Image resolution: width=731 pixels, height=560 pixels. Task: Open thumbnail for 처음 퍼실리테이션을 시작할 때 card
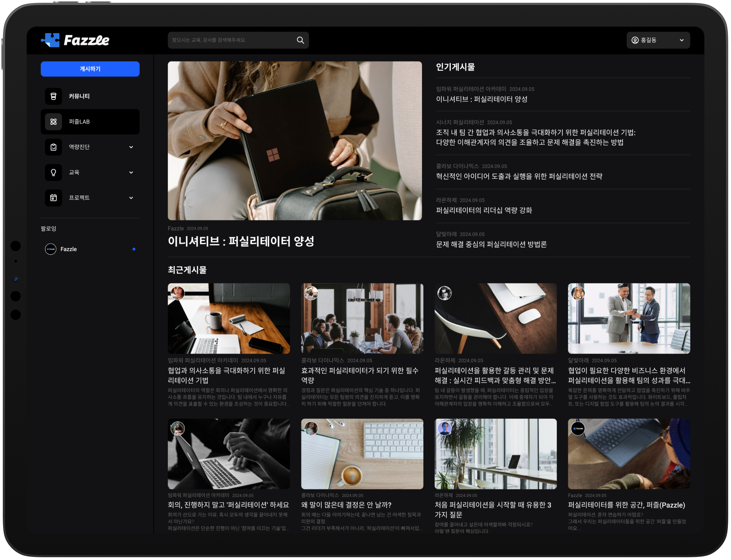coord(496,454)
